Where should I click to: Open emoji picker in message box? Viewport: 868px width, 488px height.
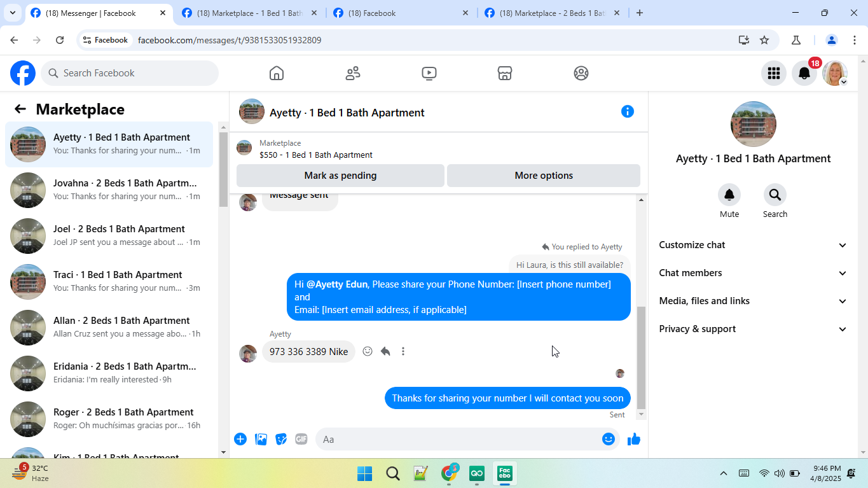pos(609,439)
